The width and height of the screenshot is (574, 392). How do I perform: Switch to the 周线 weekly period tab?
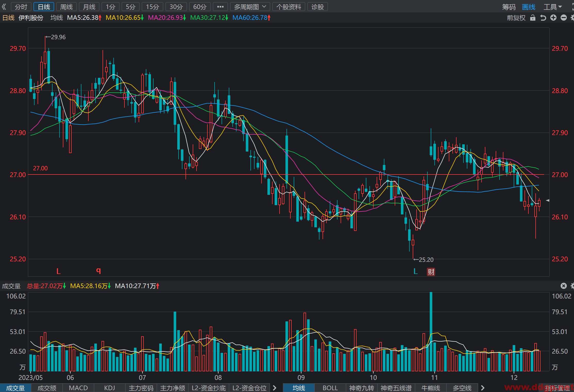coord(66,7)
